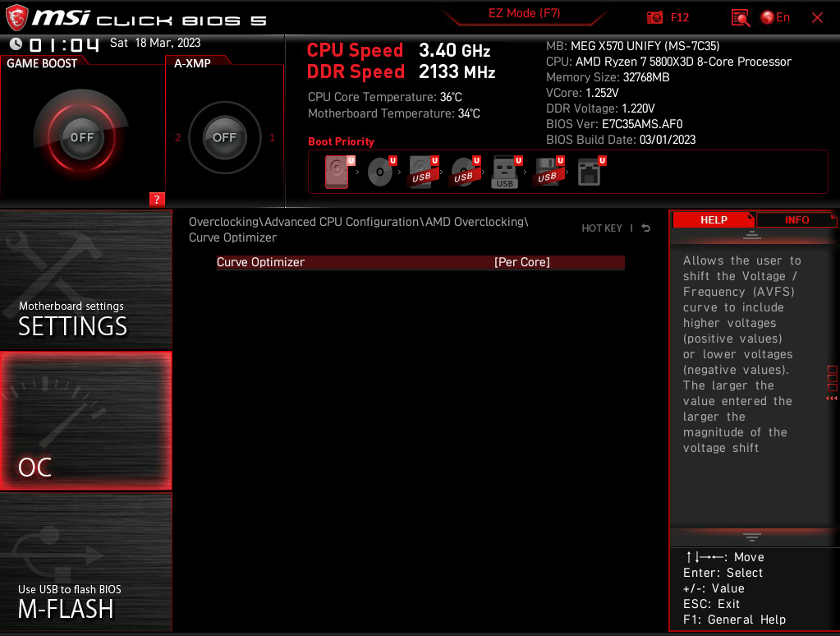Select the USB floppy boot device icon
This screenshot has height=636, width=840.
(548, 172)
